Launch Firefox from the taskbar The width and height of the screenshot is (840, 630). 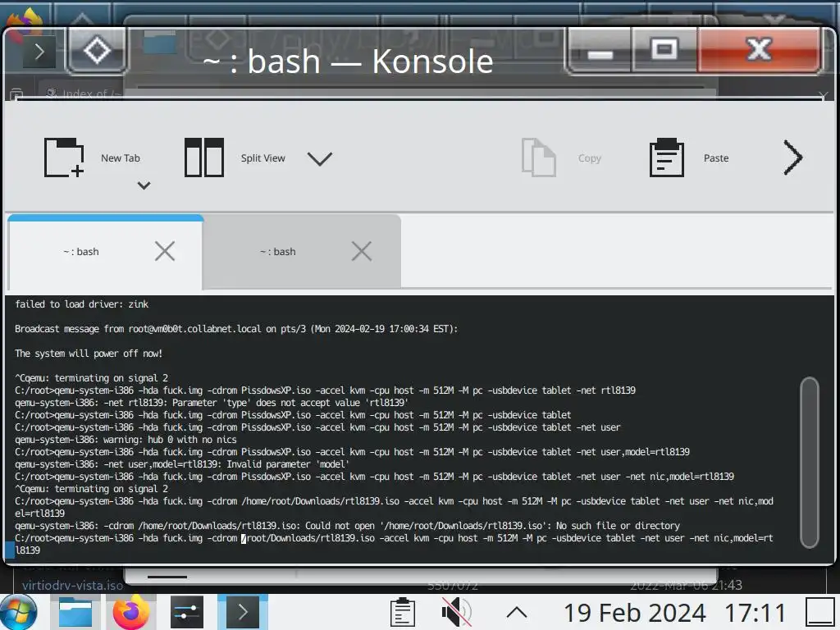(130, 612)
